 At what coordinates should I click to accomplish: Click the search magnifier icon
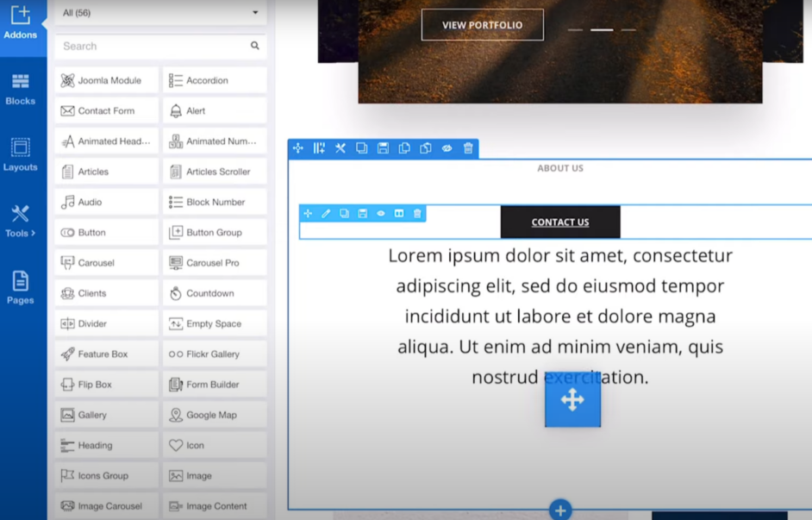coord(254,46)
